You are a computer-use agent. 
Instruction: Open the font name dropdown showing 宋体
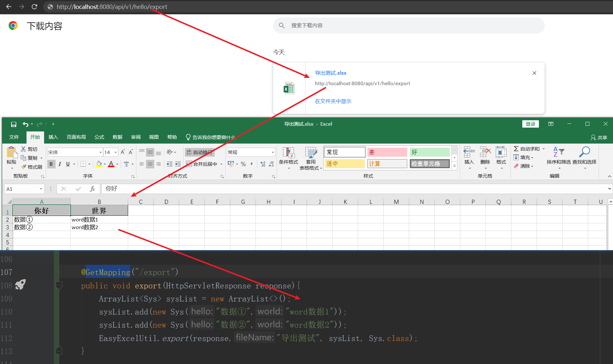[101, 152]
